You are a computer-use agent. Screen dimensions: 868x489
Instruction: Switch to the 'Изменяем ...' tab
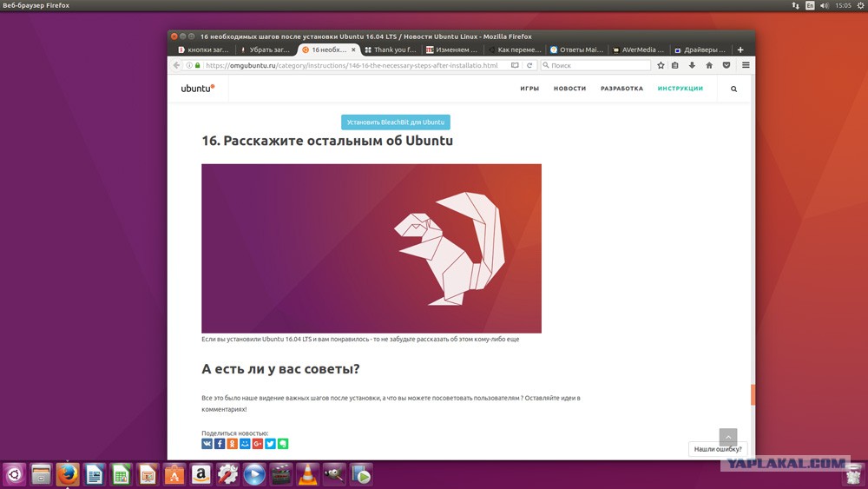[451, 50]
